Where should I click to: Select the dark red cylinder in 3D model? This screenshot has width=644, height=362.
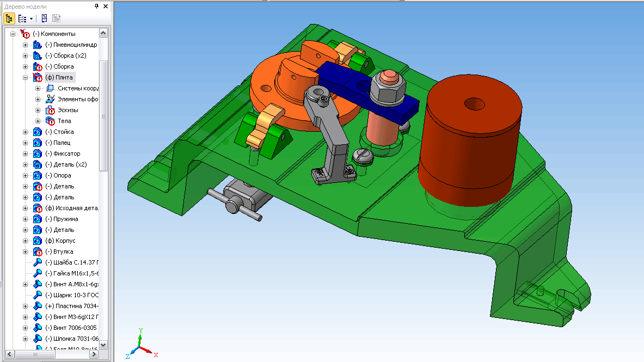(x=470, y=140)
